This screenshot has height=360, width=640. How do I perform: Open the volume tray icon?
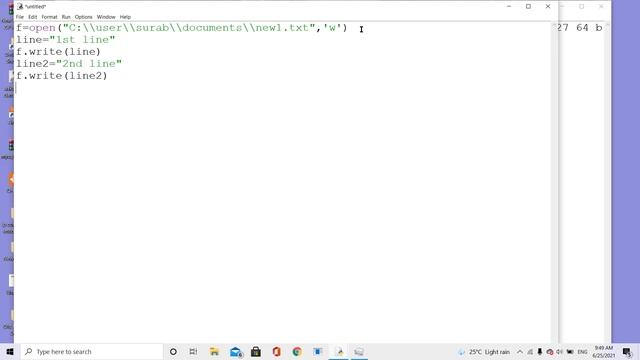tap(560, 351)
